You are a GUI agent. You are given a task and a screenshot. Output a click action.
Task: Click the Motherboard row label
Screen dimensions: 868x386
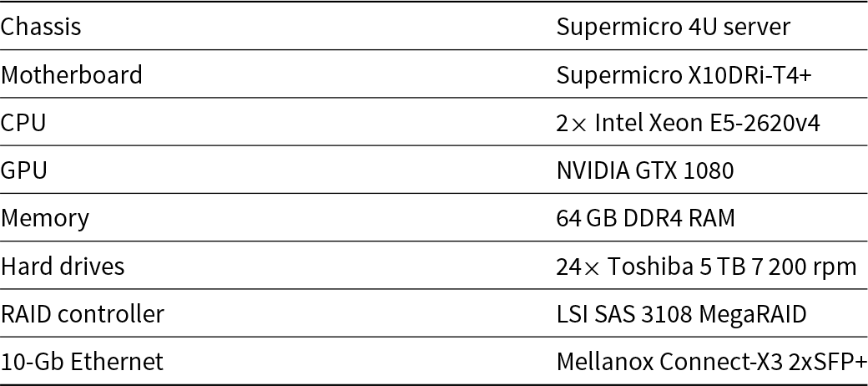72,75
